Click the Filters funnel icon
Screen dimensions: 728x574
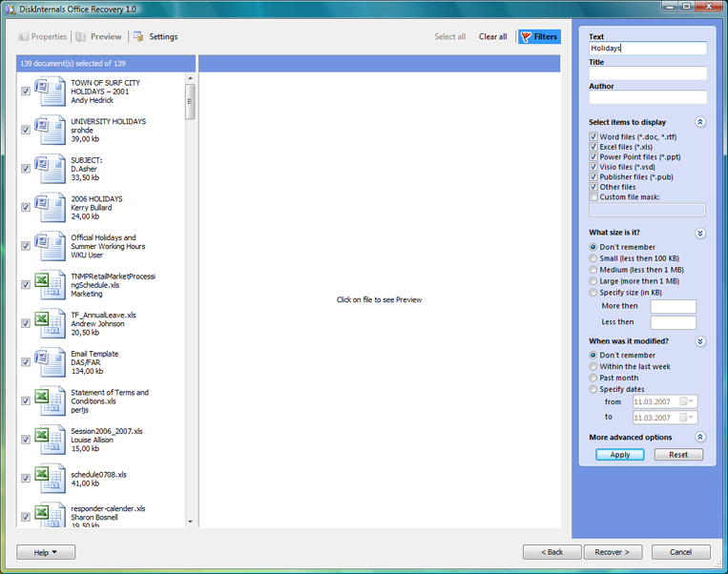click(525, 37)
